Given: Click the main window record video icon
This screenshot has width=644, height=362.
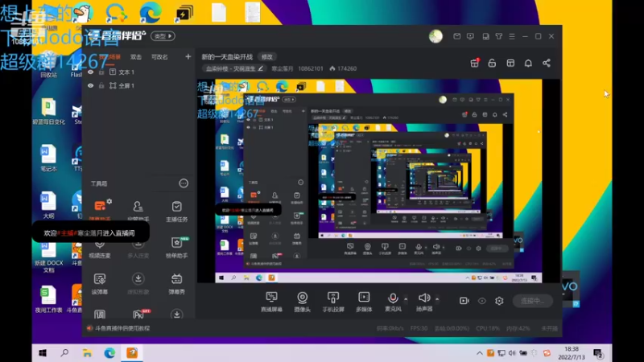Looking at the screenshot, I should (464, 301).
